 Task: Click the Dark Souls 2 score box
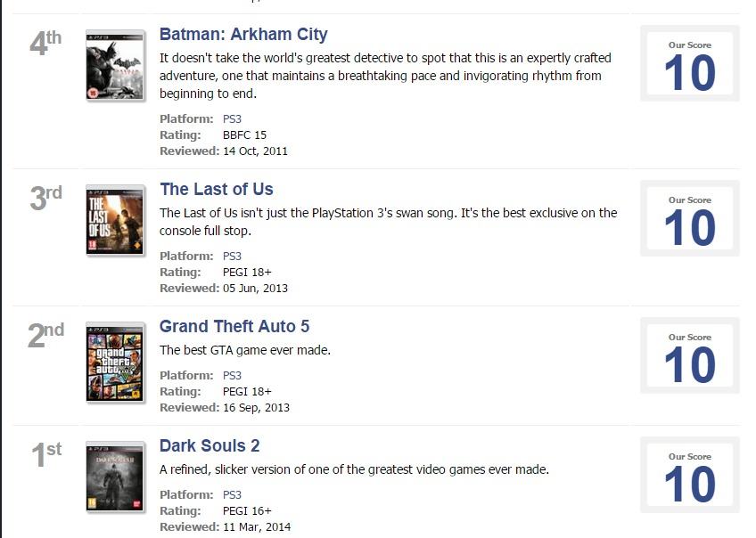click(x=689, y=476)
